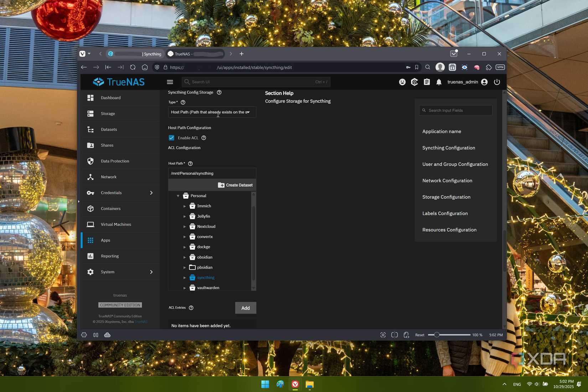Click the notifications bell icon

439,82
